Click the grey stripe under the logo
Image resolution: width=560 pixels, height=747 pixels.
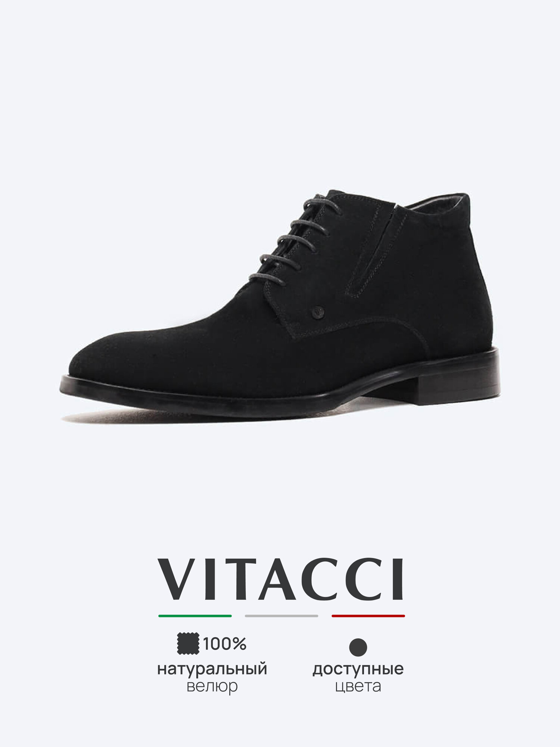[x=281, y=616]
